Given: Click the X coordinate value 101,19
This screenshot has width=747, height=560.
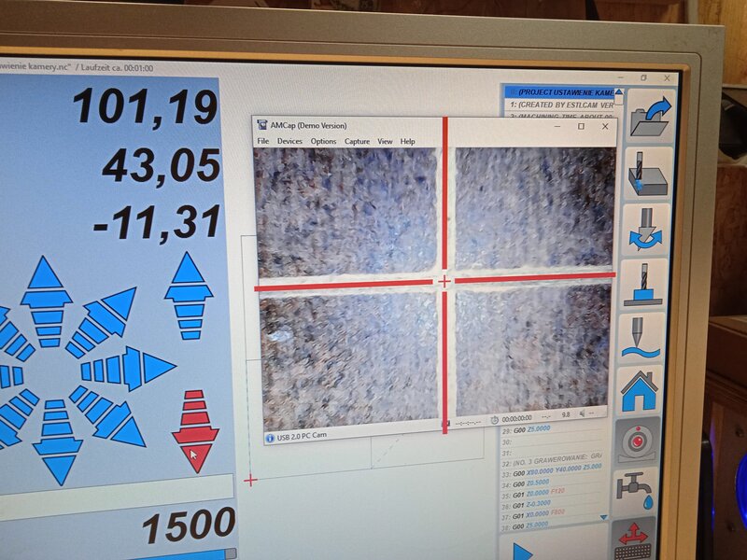Looking at the screenshot, I should click(145, 107).
